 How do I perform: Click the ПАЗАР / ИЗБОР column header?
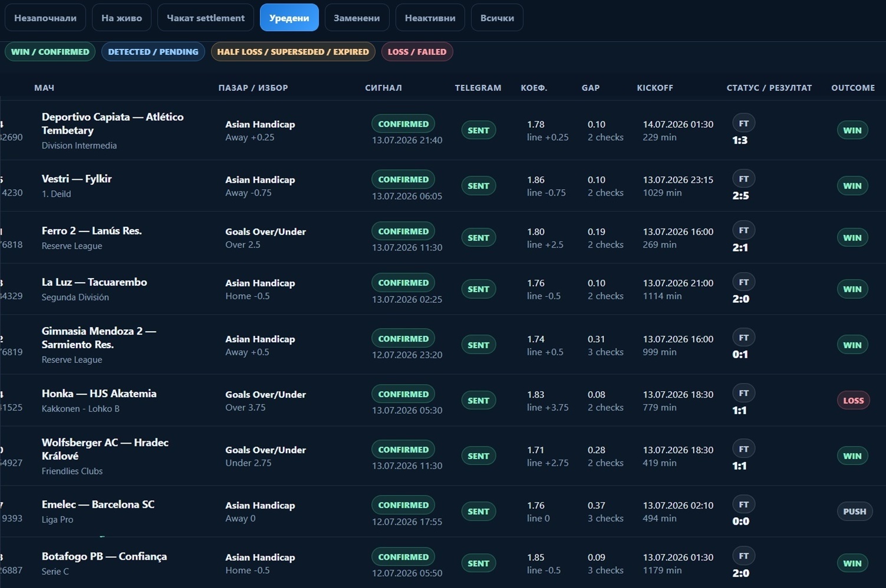(253, 88)
